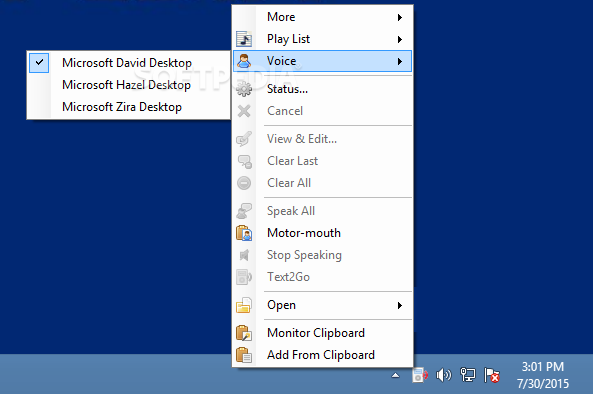
Task: Click the Clear All minus circle icon
Action: pos(244,183)
